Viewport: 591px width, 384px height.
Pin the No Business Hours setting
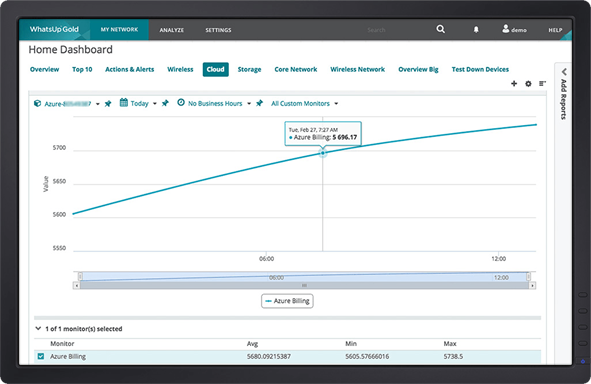pos(259,103)
